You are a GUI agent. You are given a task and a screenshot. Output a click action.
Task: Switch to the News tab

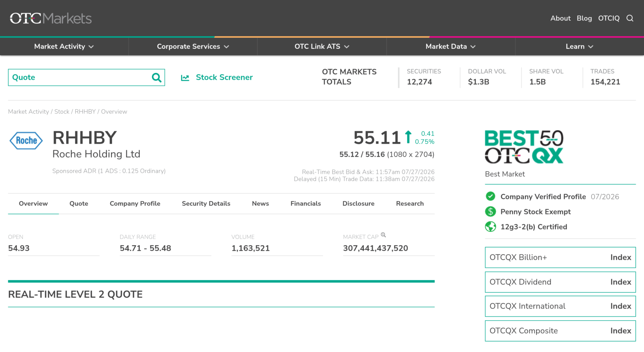260,204
